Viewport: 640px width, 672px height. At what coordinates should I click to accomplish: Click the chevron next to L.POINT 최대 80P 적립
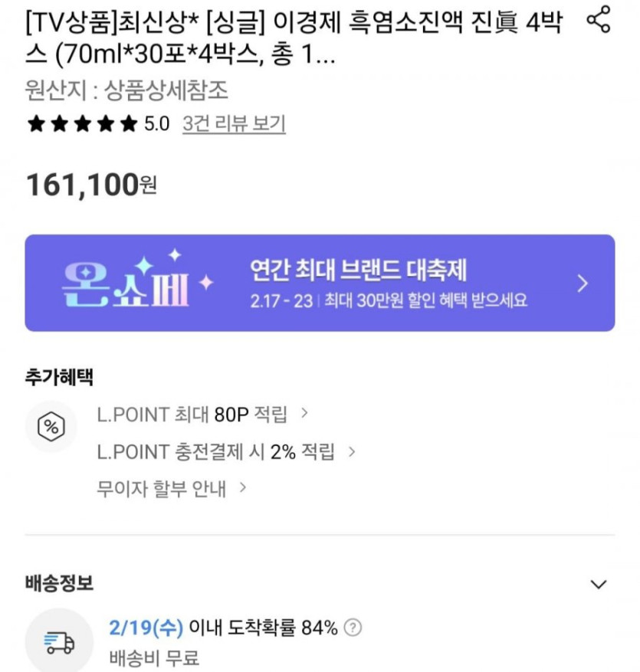point(304,414)
